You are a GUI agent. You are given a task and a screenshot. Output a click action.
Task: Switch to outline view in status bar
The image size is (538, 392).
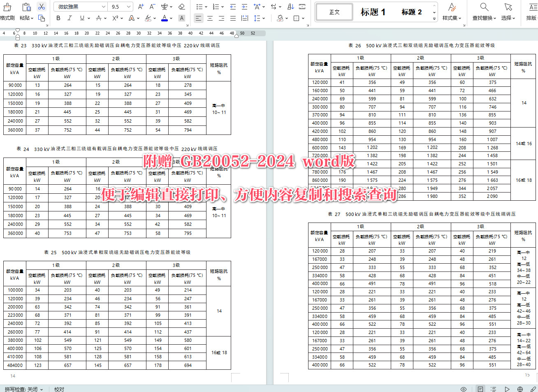point(493,389)
